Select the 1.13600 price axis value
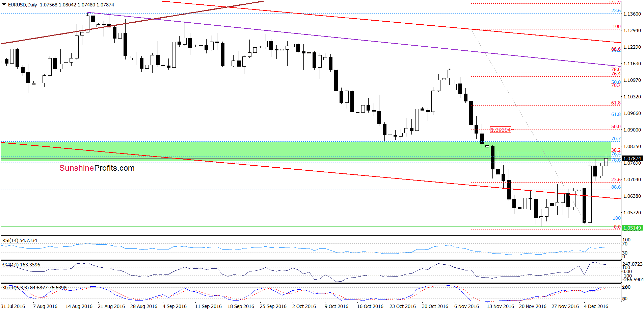644x311 pixels. tap(632, 14)
